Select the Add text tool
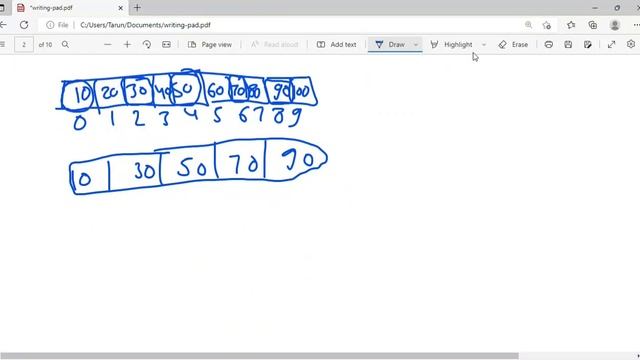The width and height of the screenshot is (640, 360). click(337, 44)
